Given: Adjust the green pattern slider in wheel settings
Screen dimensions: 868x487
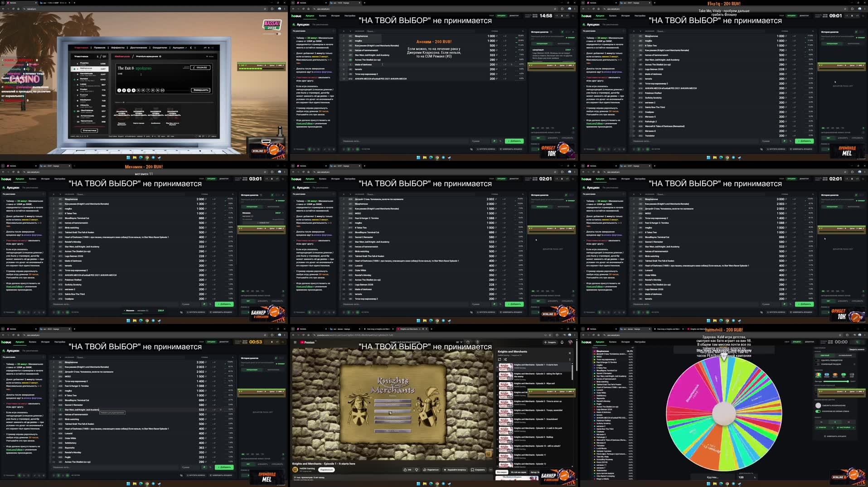Looking at the screenshot, I should point(836,381).
